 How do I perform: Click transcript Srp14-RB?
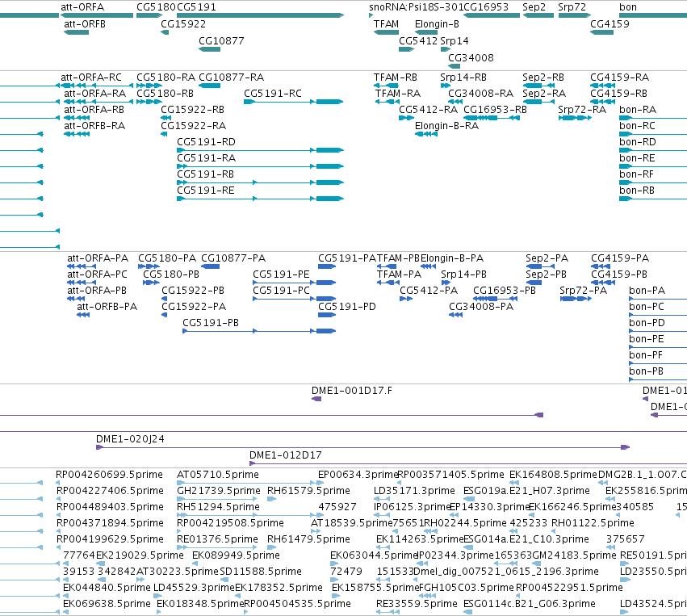pyautogui.click(x=463, y=78)
